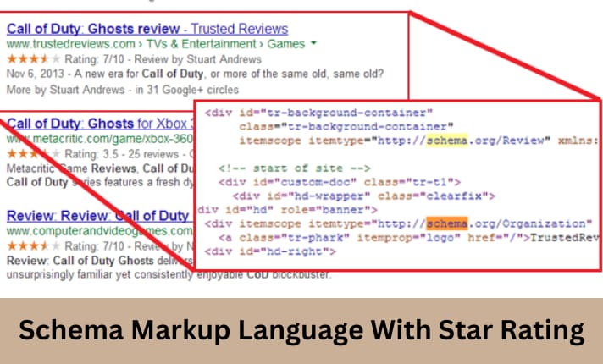603x364 pixels.
Task: Click code line with class="tr-phark"
Action: [409, 238]
